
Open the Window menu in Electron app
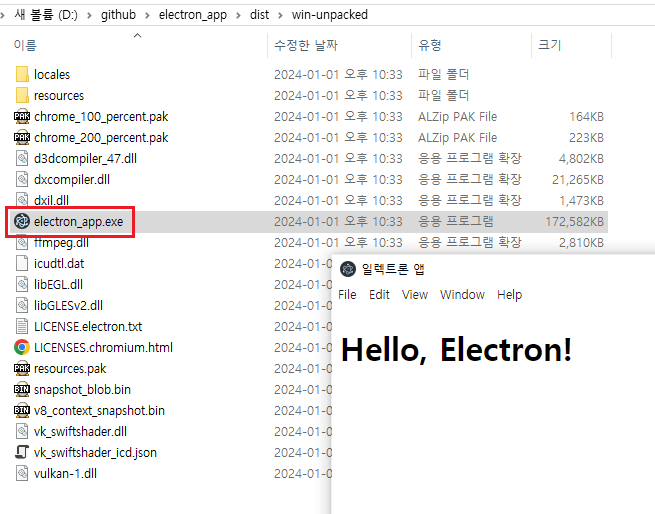(462, 295)
